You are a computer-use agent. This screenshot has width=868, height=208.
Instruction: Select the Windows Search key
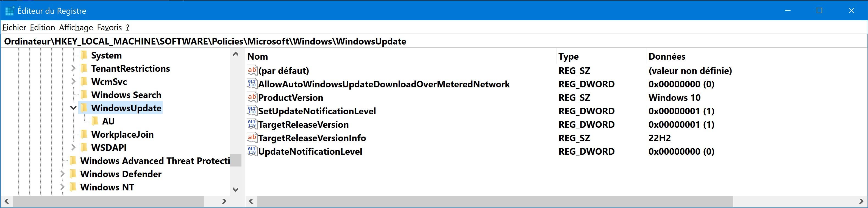coord(126,95)
